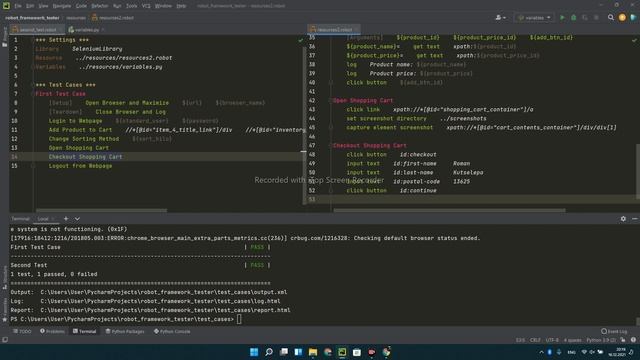
Task: Switch to the second_test.robot editor tab
Action: click(x=38, y=29)
